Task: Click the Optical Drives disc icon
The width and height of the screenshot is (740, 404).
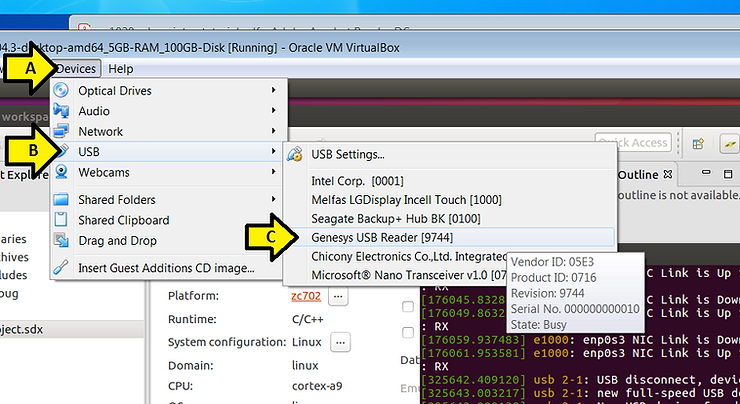Action: point(61,90)
